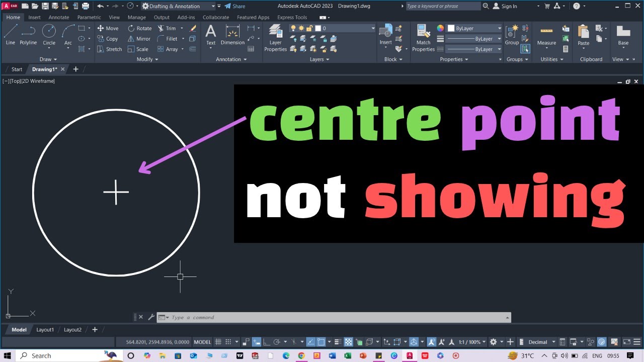Switch to the Layout1 tab
Image resolution: width=644 pixels, height=362 pixels.
[45, 330]
